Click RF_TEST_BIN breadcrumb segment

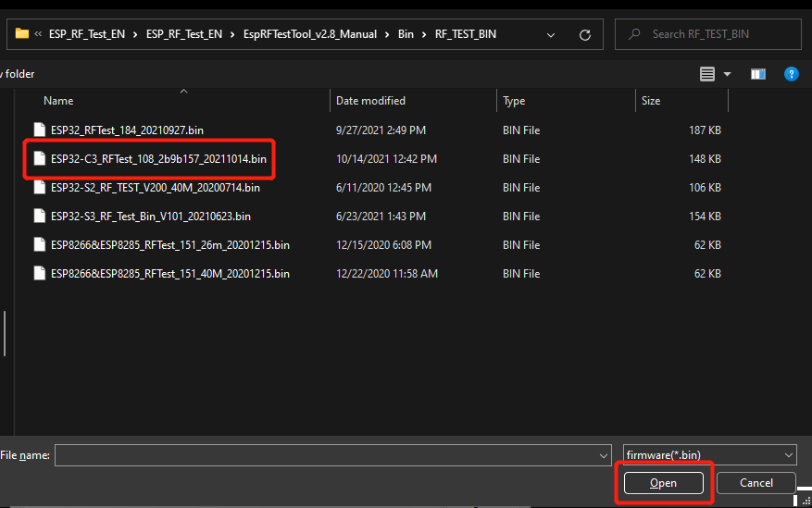pos(466,34)
